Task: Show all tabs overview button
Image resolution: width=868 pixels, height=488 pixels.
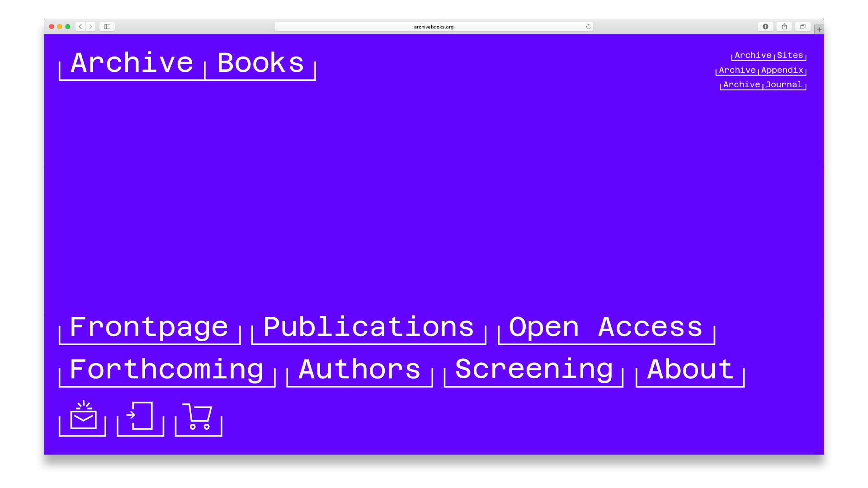Action: click(x=803, y=27)
